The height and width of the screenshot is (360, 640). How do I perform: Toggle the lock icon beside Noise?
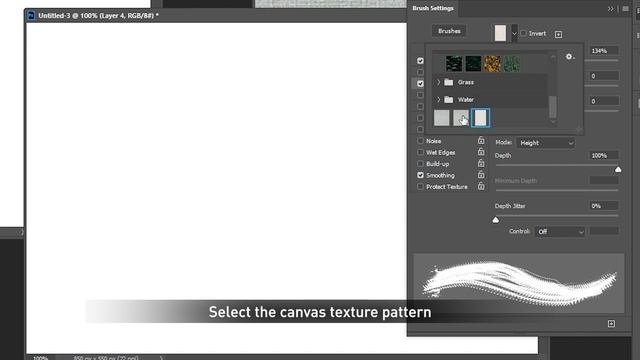point(481,140)
